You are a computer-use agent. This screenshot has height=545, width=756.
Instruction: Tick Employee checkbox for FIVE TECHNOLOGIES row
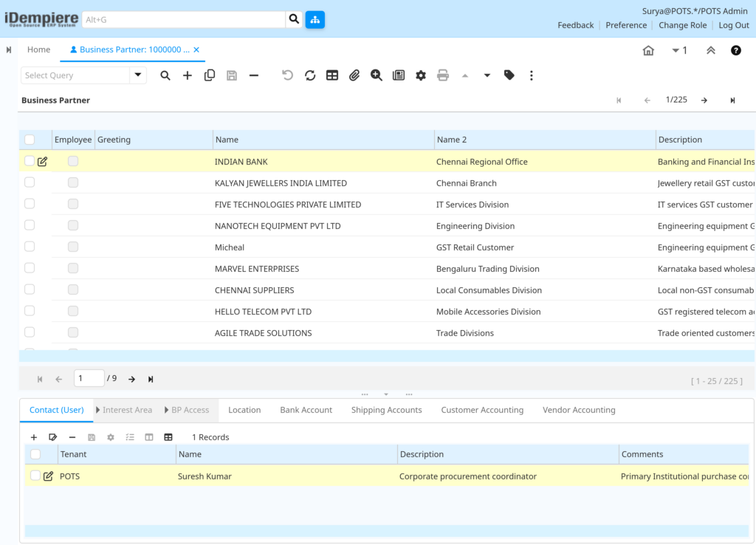point(73,204)
